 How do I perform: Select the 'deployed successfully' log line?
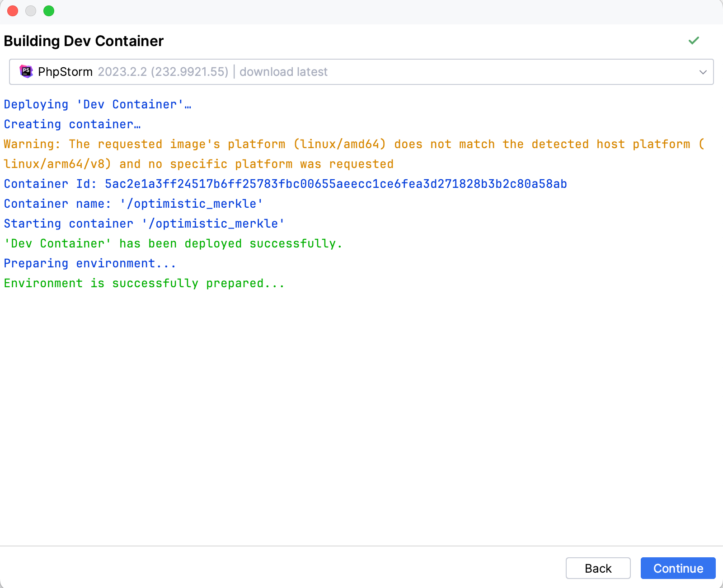click(173, 243)
